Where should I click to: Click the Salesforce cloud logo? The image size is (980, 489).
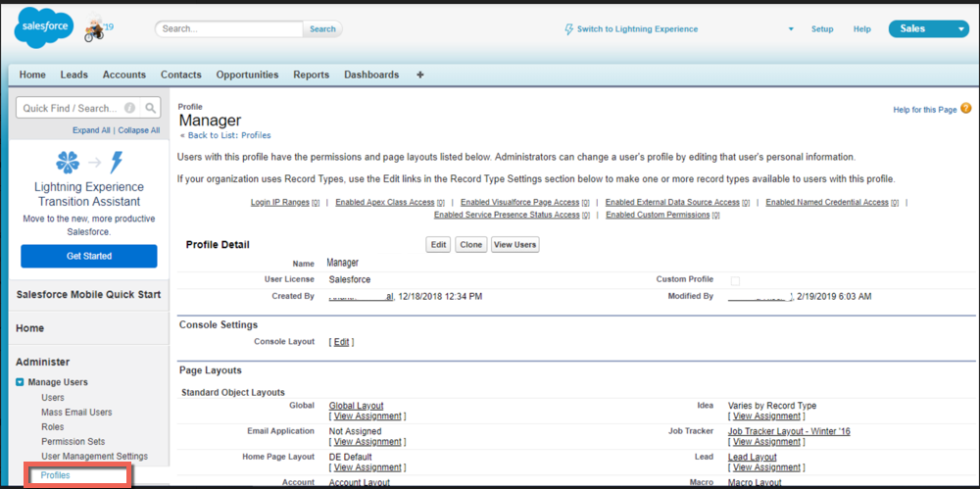click(44, 28)
